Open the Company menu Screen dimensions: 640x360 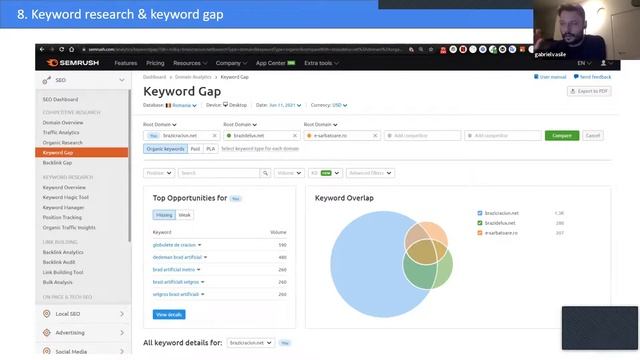tap(231, 63)
